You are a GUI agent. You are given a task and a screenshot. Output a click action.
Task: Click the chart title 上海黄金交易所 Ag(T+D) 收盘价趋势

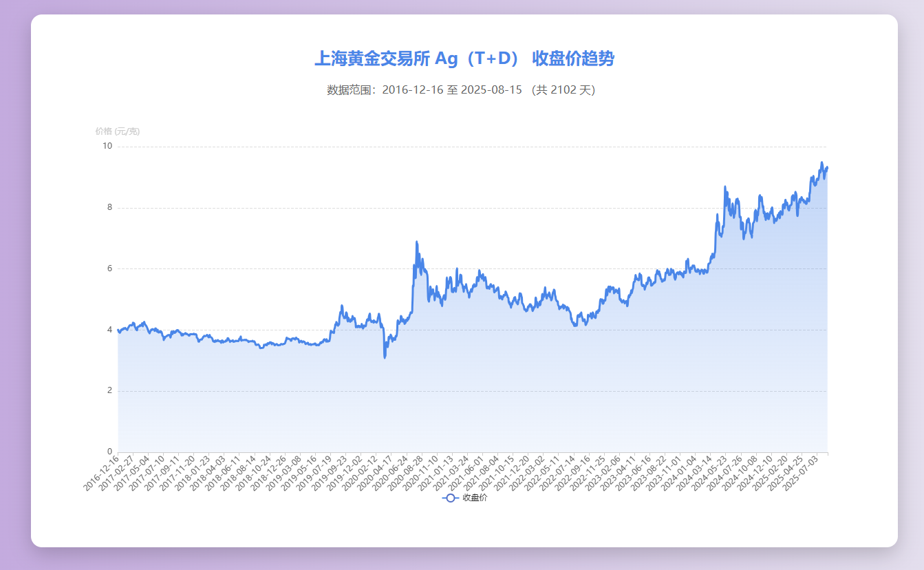click(x=464, y=59)
